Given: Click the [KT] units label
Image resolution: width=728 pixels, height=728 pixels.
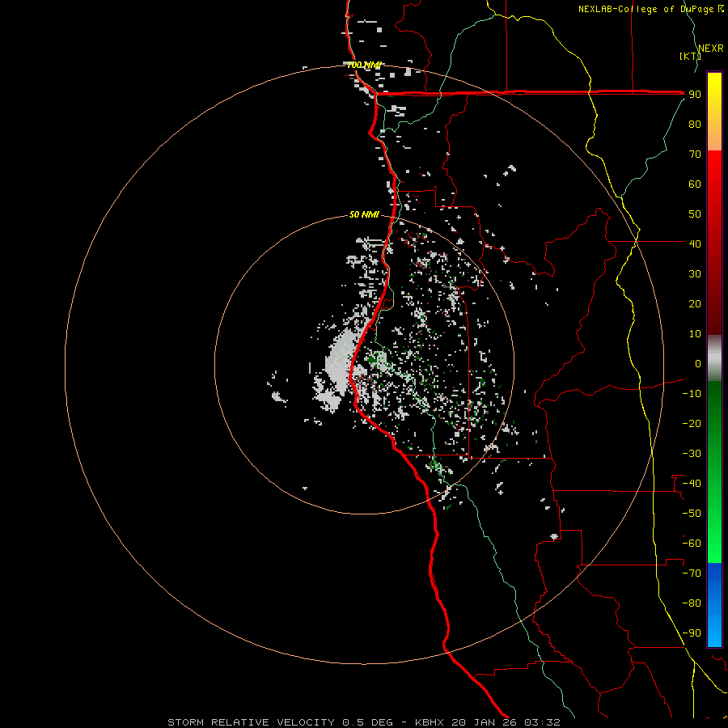Looking at the screenshot, I should [x=690, y=56].
